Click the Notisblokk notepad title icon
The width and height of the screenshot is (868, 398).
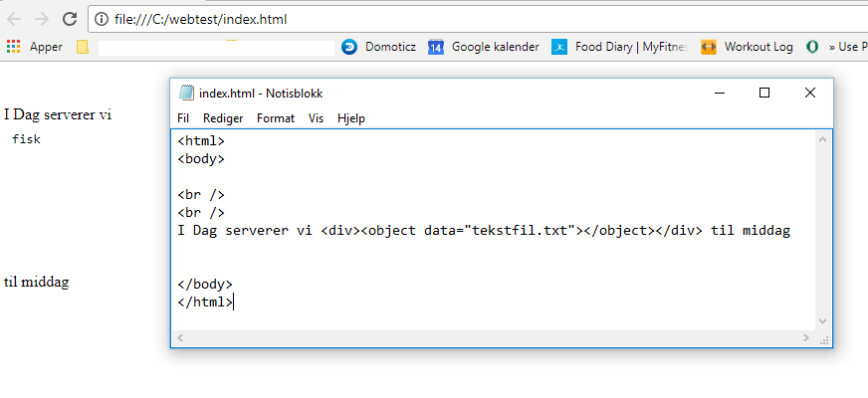click(x=186, y=93)
